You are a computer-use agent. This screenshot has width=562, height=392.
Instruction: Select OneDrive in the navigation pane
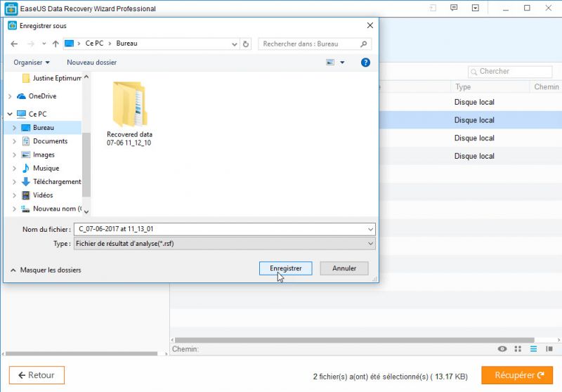point(37,96)
